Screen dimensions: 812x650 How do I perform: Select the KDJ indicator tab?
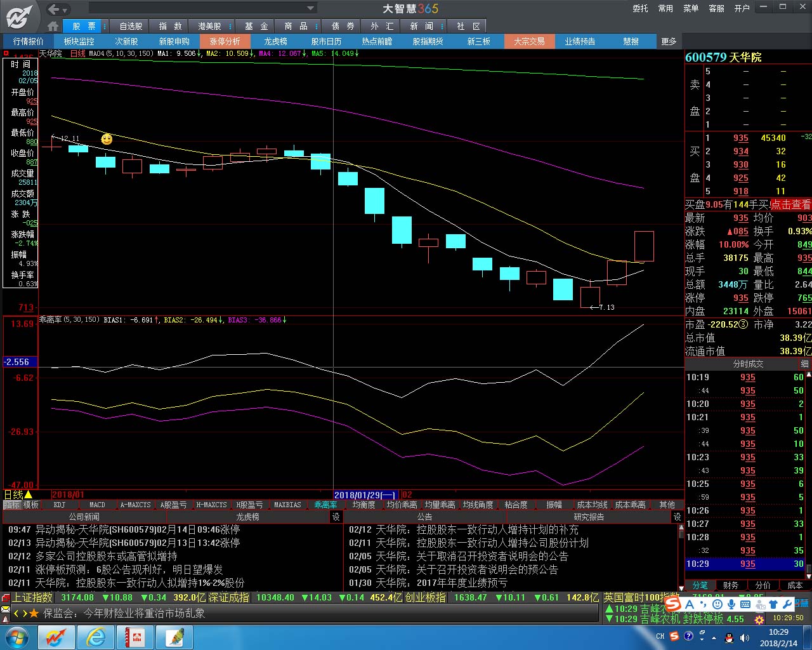(x=60, y=505)
